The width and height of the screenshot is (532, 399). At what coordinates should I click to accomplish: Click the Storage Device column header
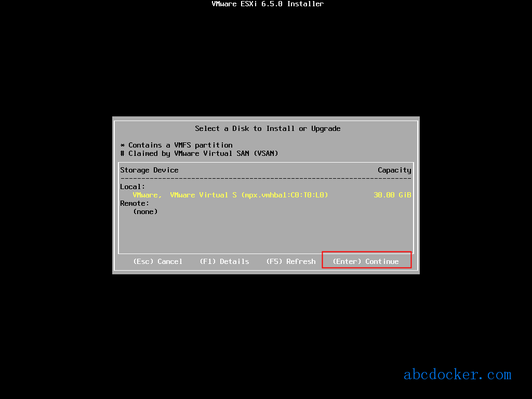(149, 170)
